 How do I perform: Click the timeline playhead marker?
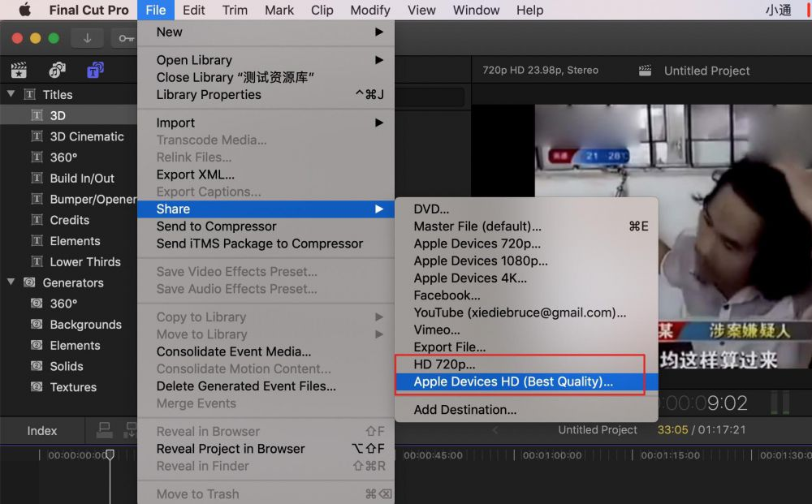click(x=110, y=454)
